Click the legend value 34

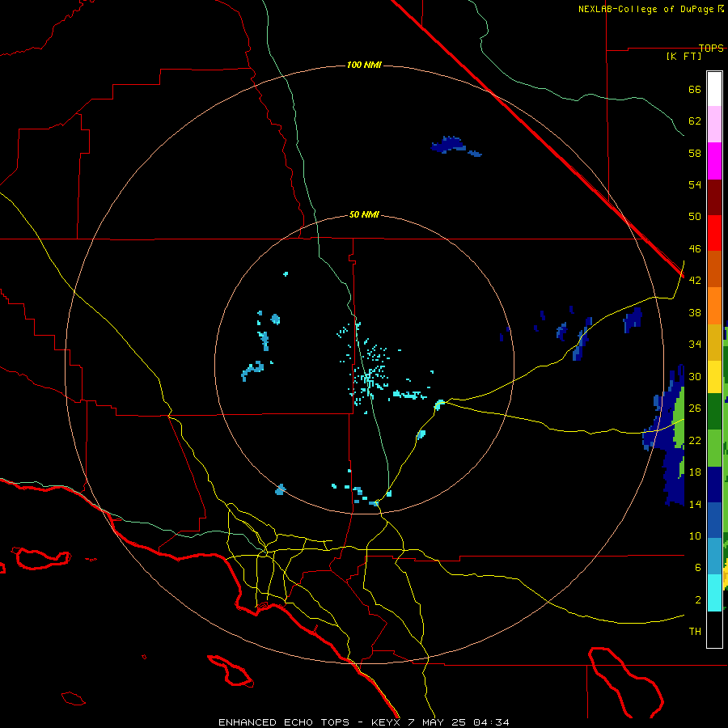click(x=695, y=344)
